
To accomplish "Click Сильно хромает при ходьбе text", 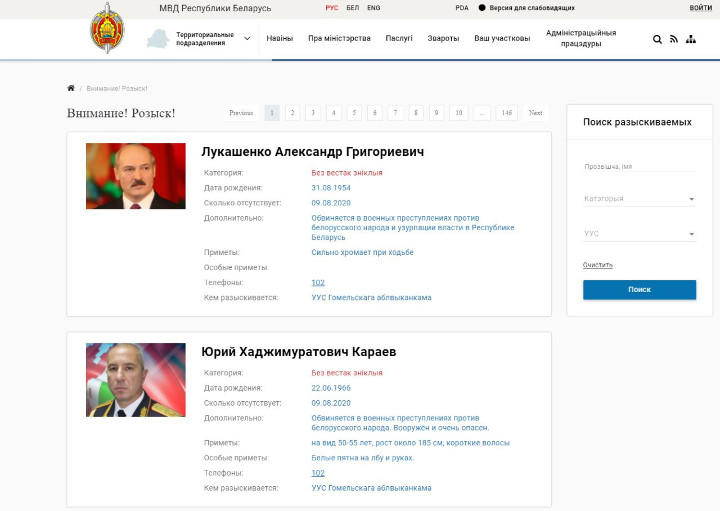I will coord(362,253).
